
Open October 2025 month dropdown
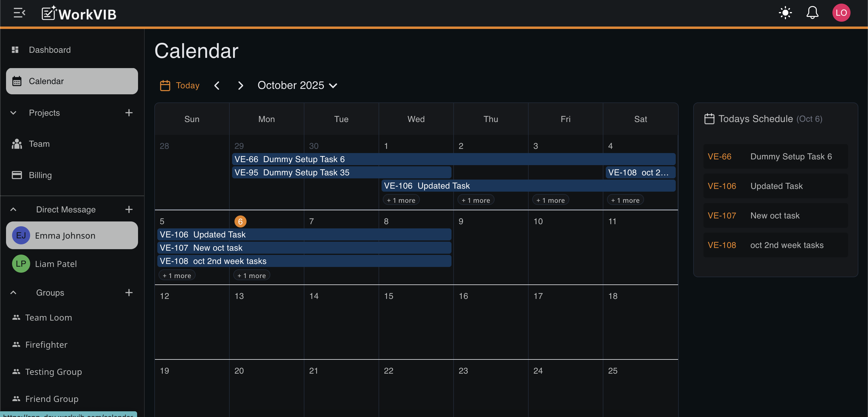pos(297,86)
